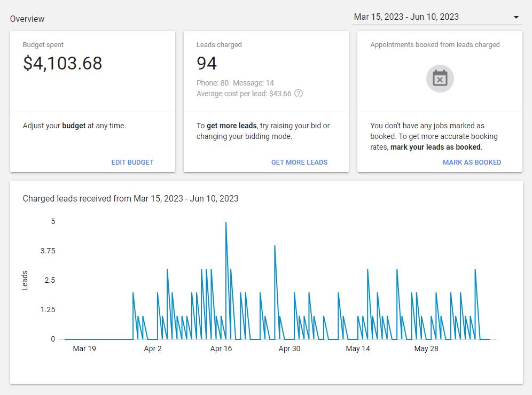Click the $4,103.68 budget spent amount
The height and width of the screenshot is (395, 532).
pos(62,64)
